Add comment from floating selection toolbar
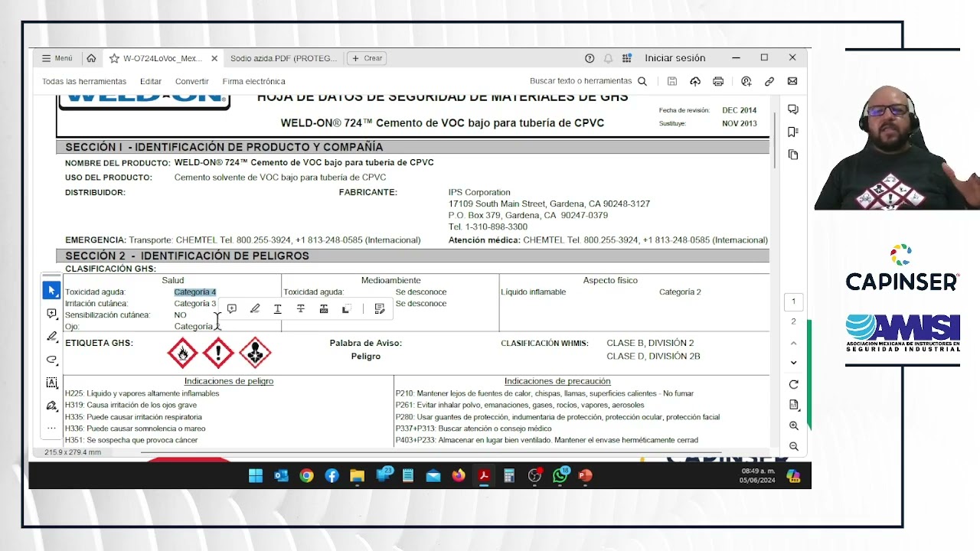This screenshot has width=980, height=551. [232, 308]
